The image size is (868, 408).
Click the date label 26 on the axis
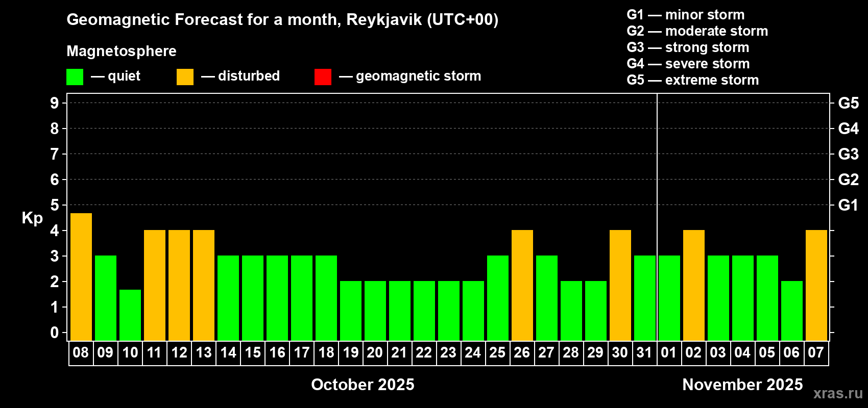[522, 353]
